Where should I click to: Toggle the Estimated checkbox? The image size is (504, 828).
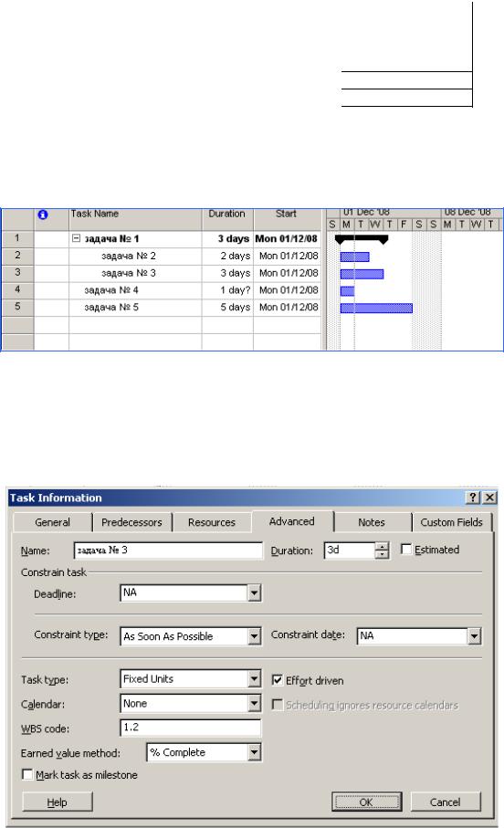point(406,550)
